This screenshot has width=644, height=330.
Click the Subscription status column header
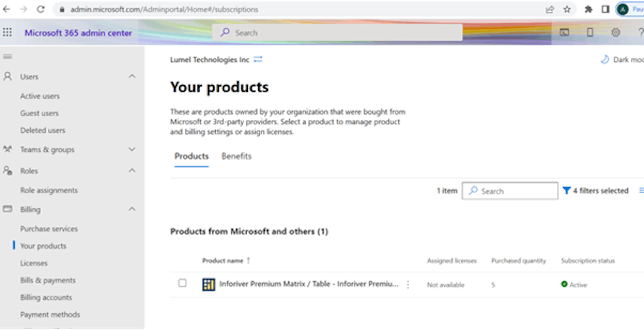[x=588, y=260]
